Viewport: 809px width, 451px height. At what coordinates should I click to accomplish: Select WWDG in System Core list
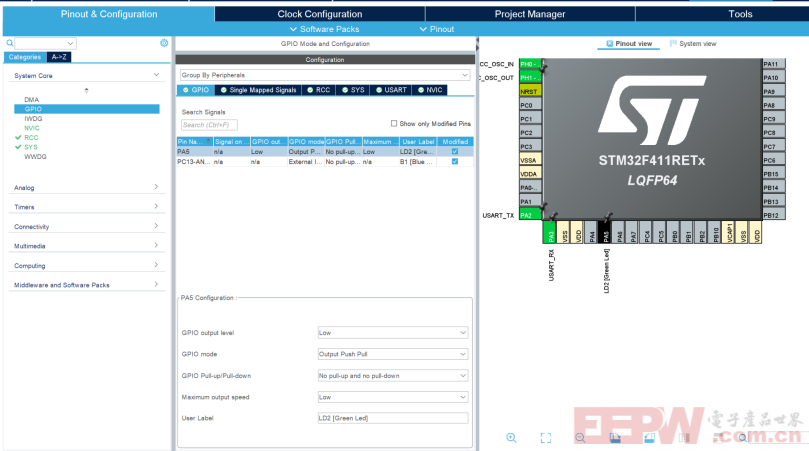[35, 156]
